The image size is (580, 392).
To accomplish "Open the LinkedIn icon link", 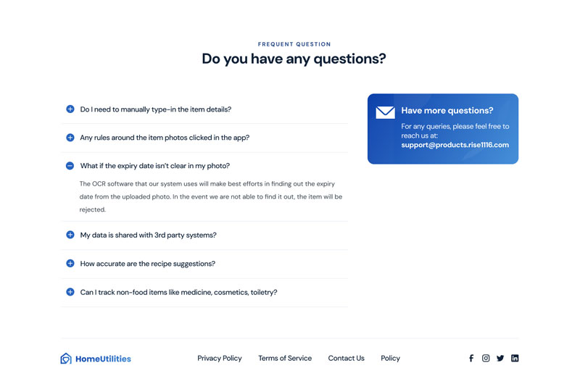I will pos(515,358).
